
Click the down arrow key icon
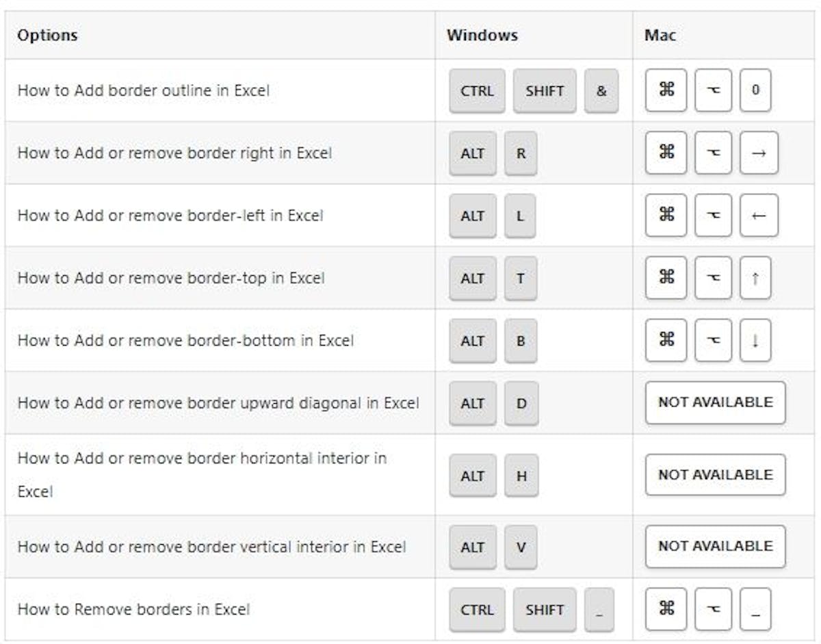(755, 340)
